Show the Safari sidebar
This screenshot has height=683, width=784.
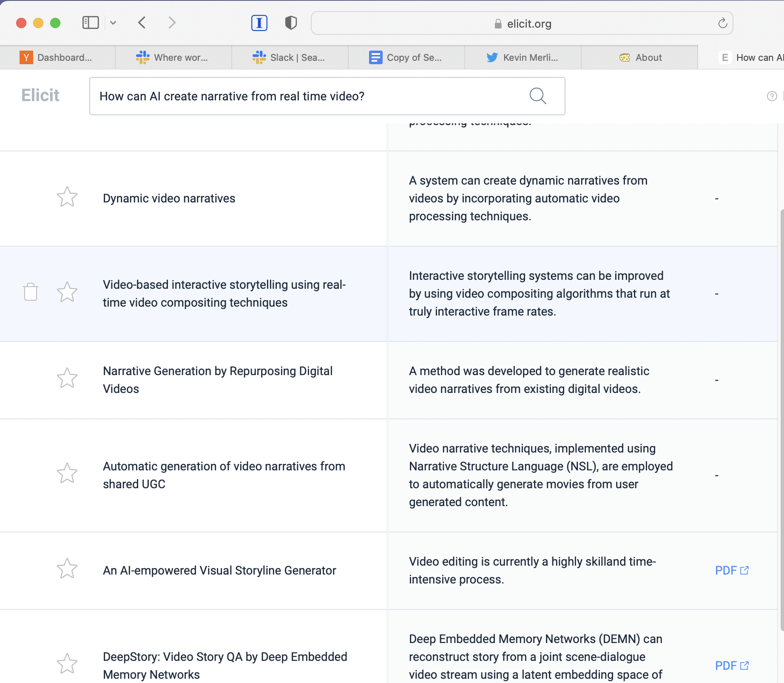point(90,23)
